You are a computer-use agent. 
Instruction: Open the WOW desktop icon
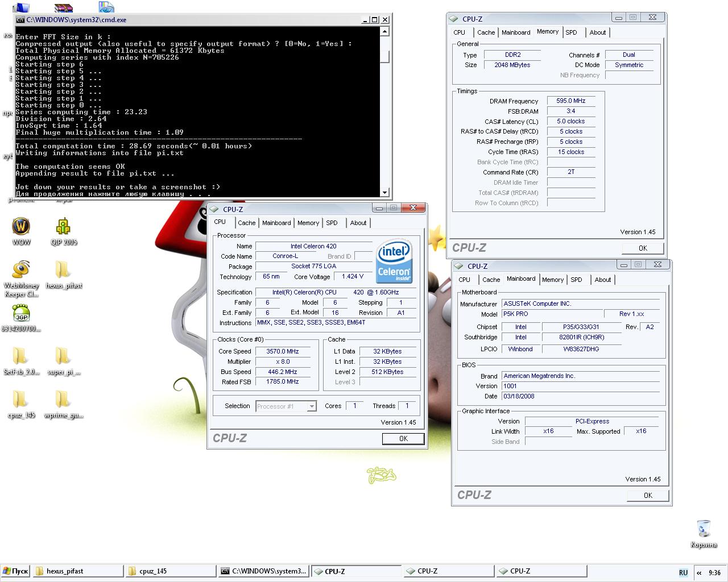21,231
